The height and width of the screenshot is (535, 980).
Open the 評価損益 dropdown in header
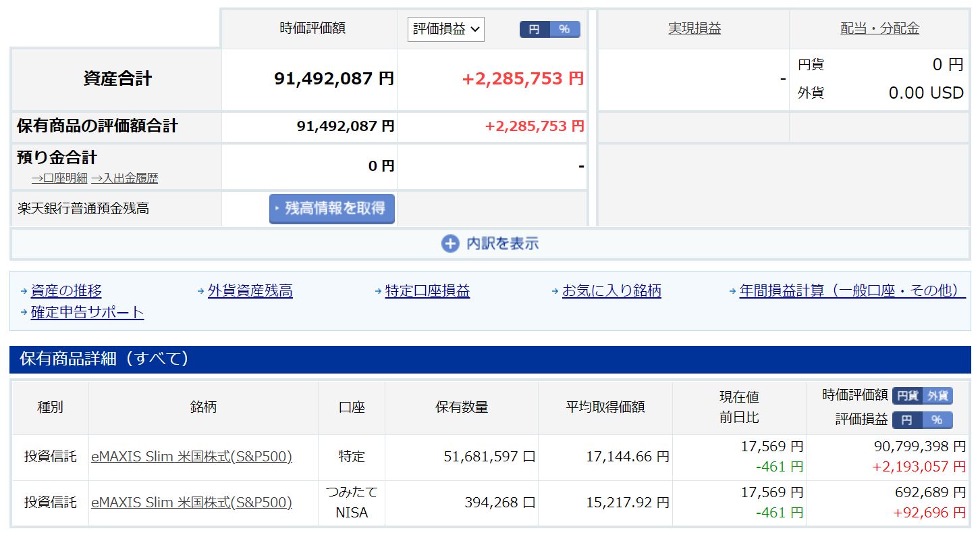point(445,29)
